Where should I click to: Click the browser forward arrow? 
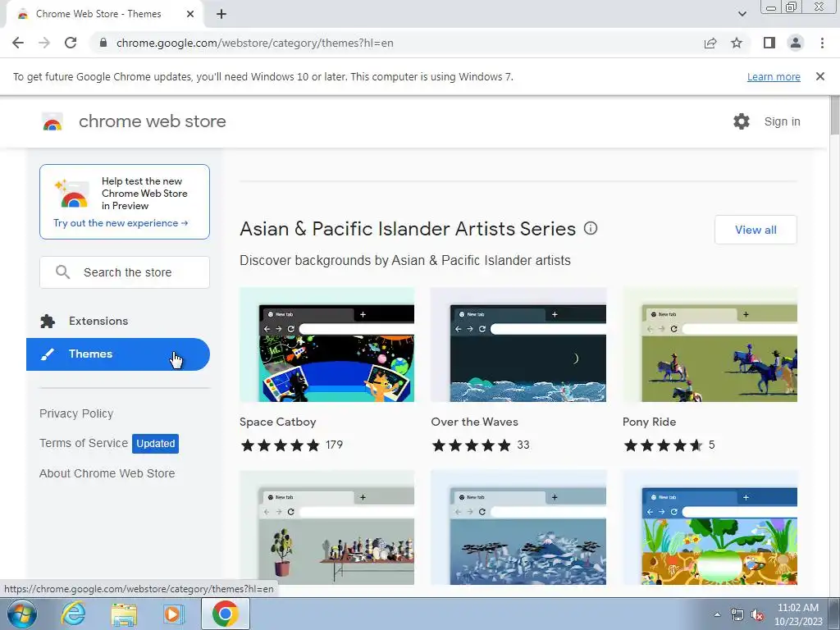(44, 43)
